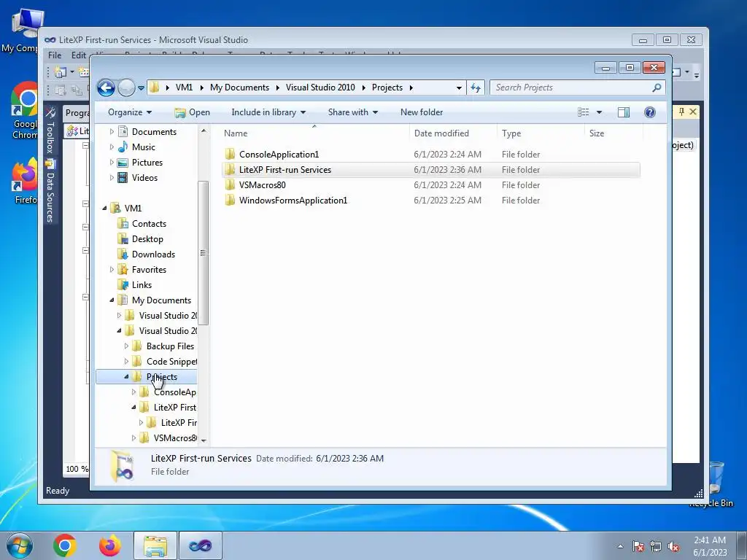
Task: Sort by the Type column header
Action: tap(541, 133)
